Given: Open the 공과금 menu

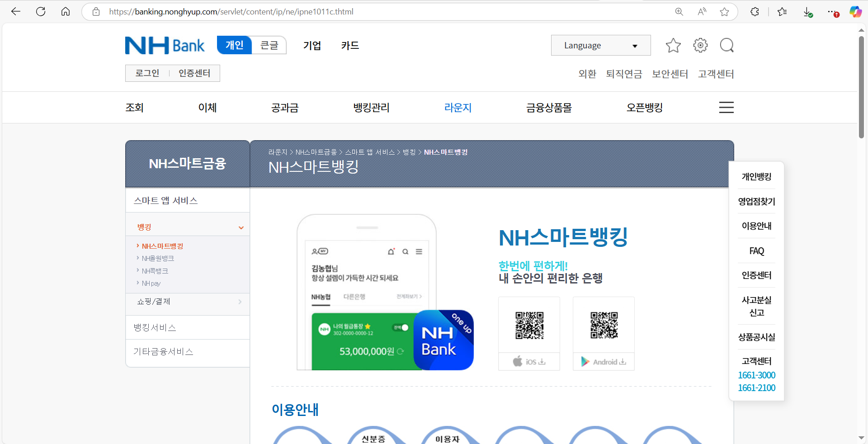Looking at the screenshot, I should (285, 108).
